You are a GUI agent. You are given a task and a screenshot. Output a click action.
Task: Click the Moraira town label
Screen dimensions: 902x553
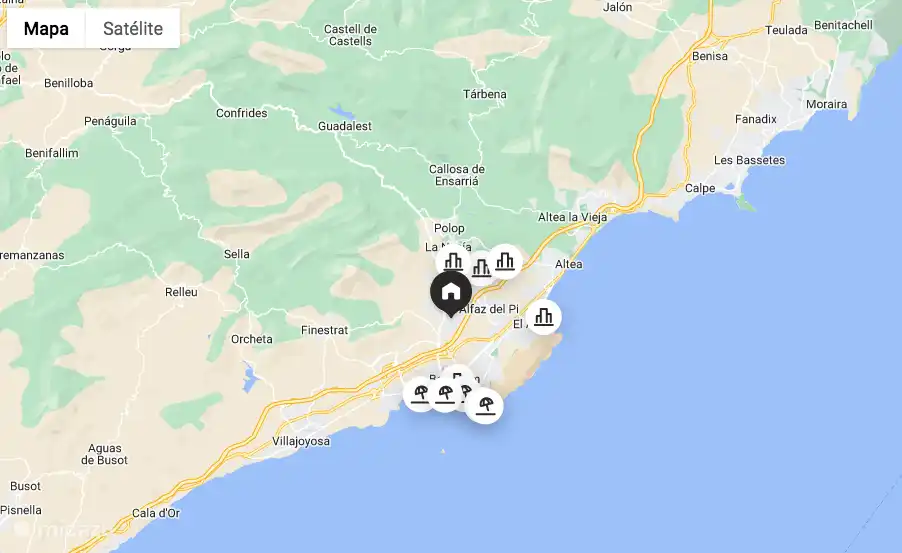[x=826, y=104]
